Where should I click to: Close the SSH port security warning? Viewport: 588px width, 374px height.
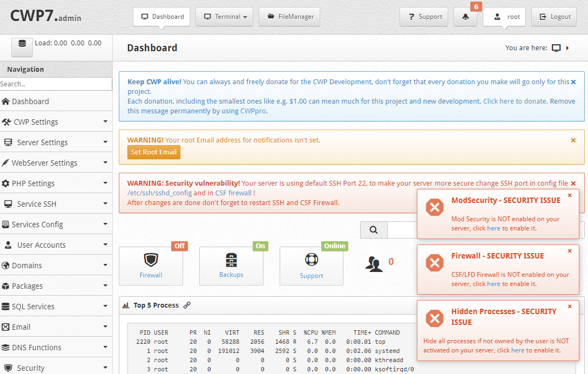pyautogui.click(x=573, y=183)
